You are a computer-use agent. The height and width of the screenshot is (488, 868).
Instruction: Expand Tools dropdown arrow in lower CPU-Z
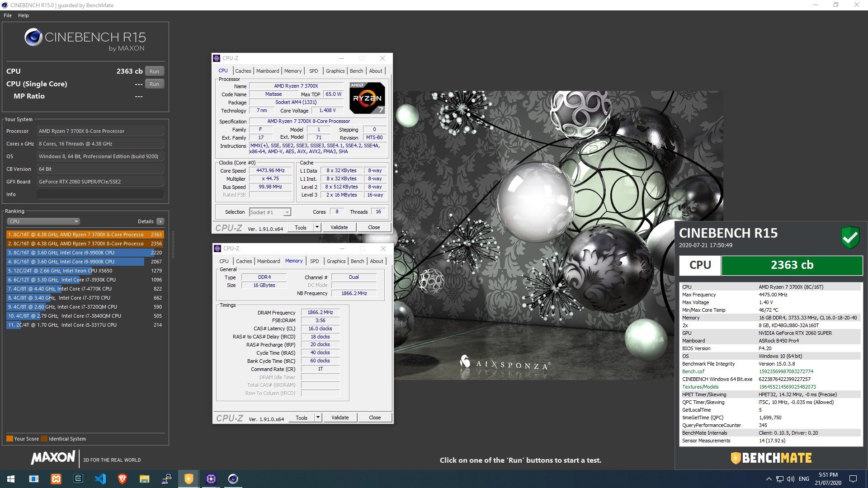pyautogui.click(x=318, y=418)
